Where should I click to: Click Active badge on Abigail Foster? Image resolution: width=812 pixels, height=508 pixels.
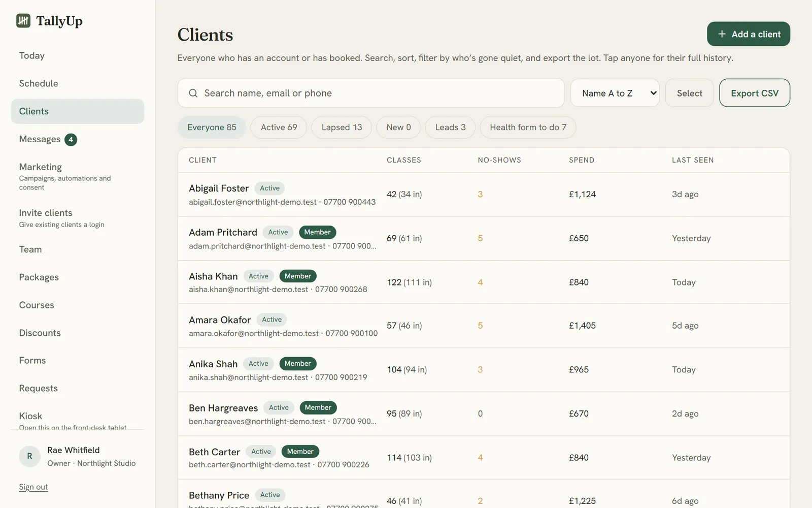click(269, 188)
